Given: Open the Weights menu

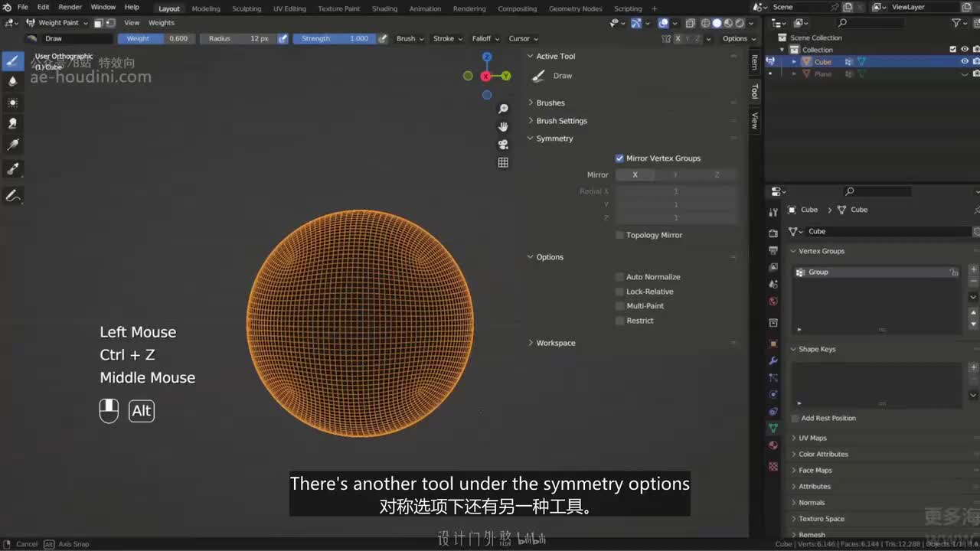Looking at the screenshot, I should pos(161,23).
